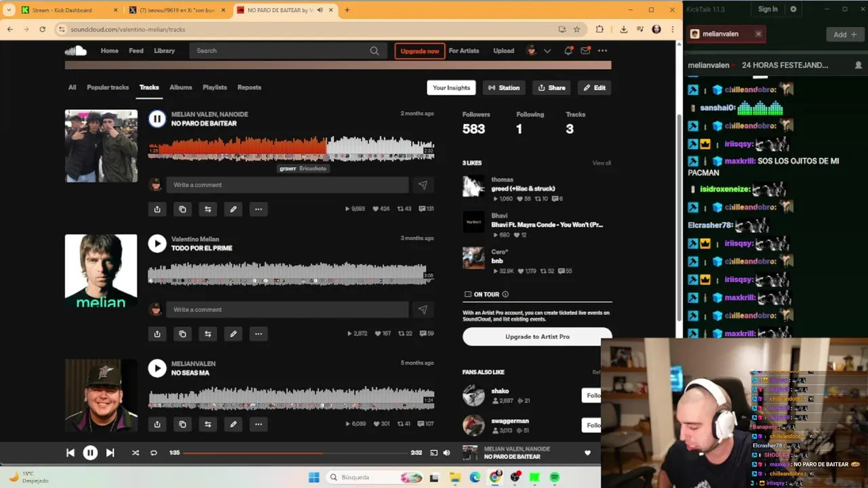
Task: Copy link for TODO POR EL PRIME
Action: pyautogui.click(x=182, y=334)
